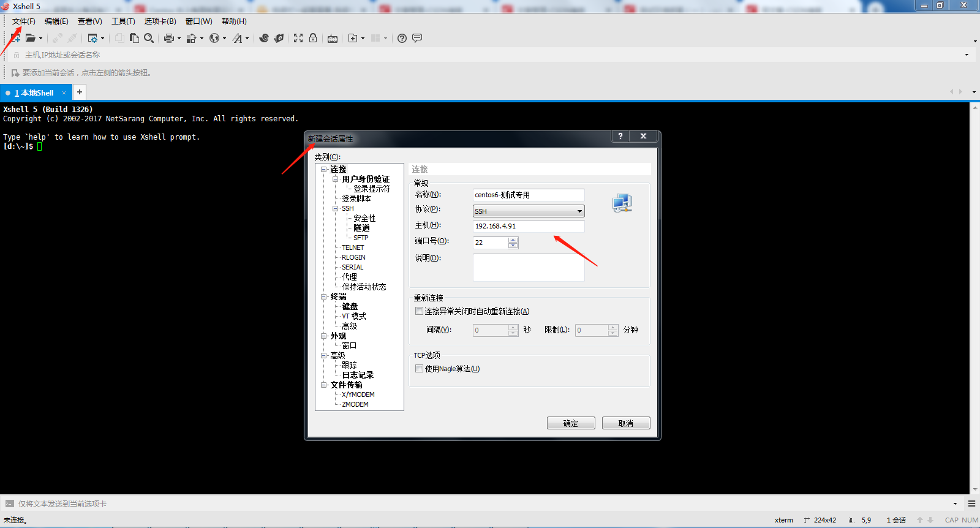This screenshot has width=980, height=528.
Task: Select 键盘 in category tree
Action: (350, 306)
